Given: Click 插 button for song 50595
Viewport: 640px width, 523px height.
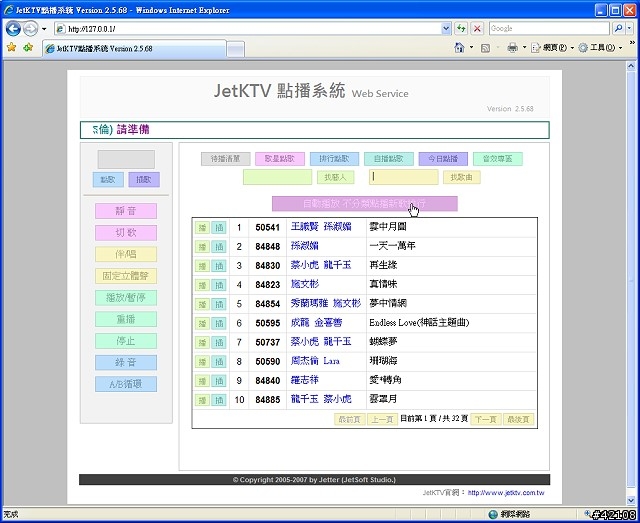Looking at the screenshot, I should pos(219,323).
